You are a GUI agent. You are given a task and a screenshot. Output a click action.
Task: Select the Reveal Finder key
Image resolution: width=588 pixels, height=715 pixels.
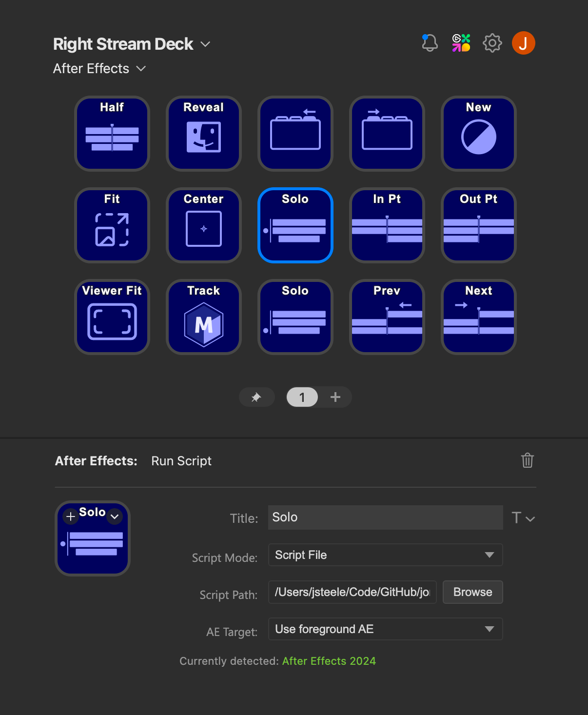point(204,134)
